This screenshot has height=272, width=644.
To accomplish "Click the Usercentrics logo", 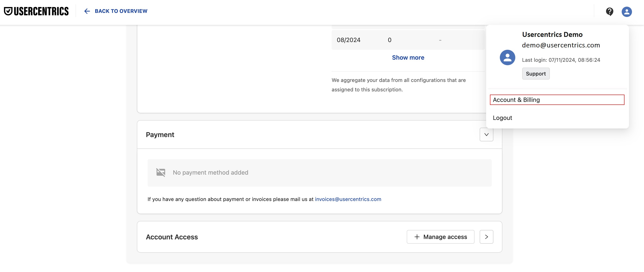I will click(x=36, y=11).
